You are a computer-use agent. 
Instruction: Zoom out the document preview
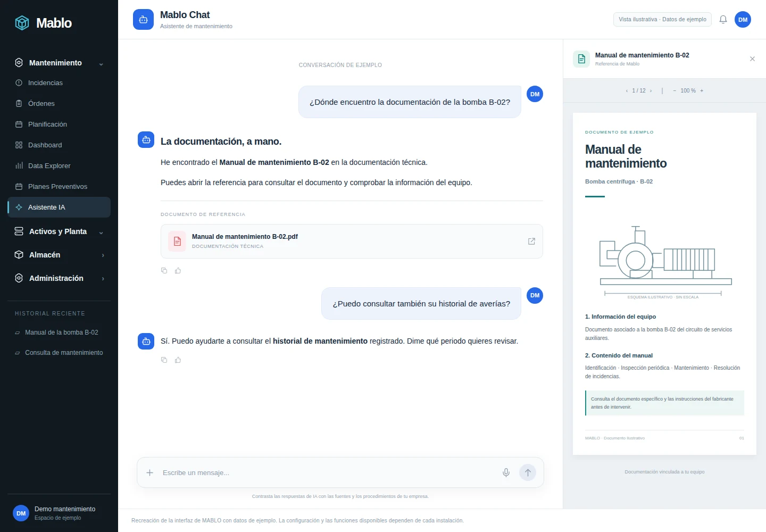pyautogui.click(x=675, y=91)
